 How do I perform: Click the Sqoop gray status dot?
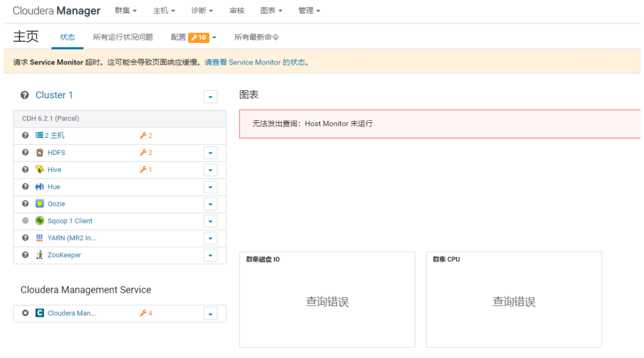[25, 221]
